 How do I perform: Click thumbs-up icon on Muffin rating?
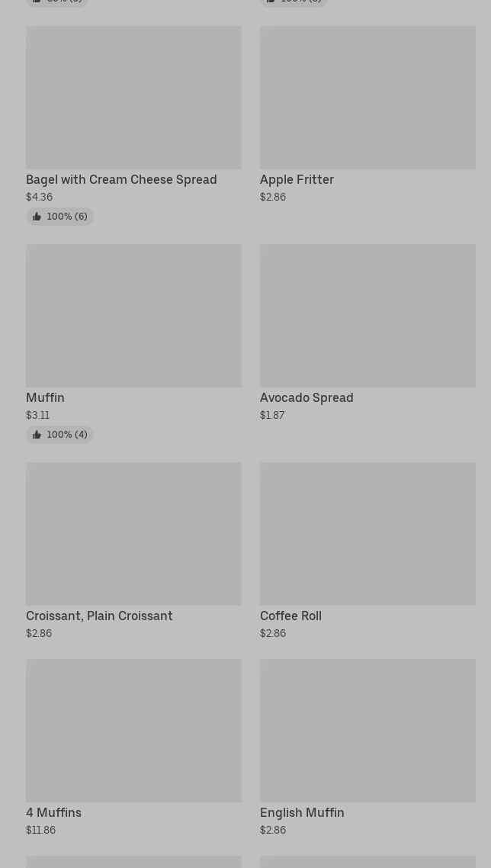[37, 435]
